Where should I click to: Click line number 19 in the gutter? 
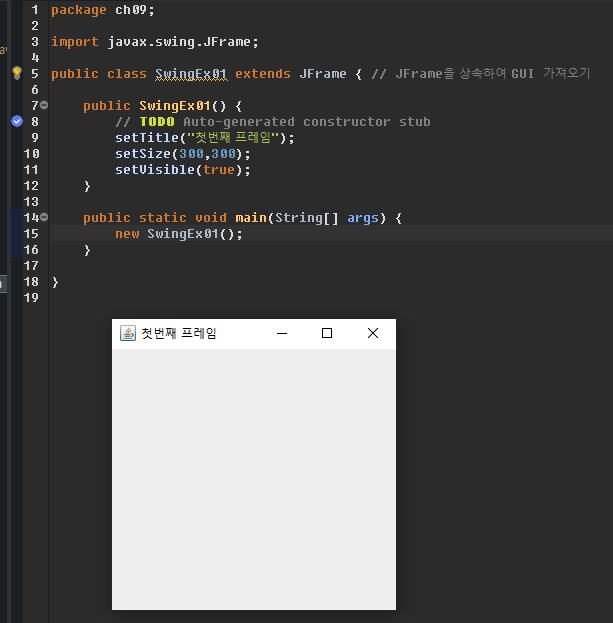point(31,298)
